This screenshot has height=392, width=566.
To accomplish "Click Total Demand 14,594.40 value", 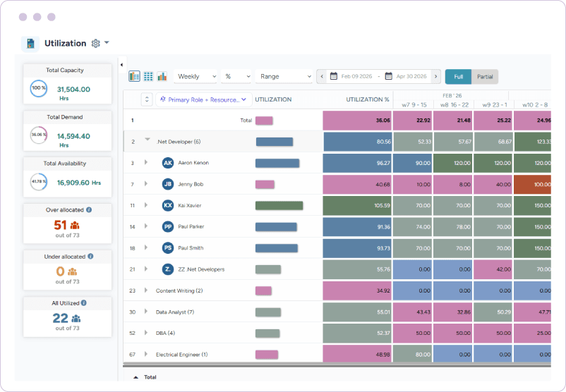I will point(73,136).
